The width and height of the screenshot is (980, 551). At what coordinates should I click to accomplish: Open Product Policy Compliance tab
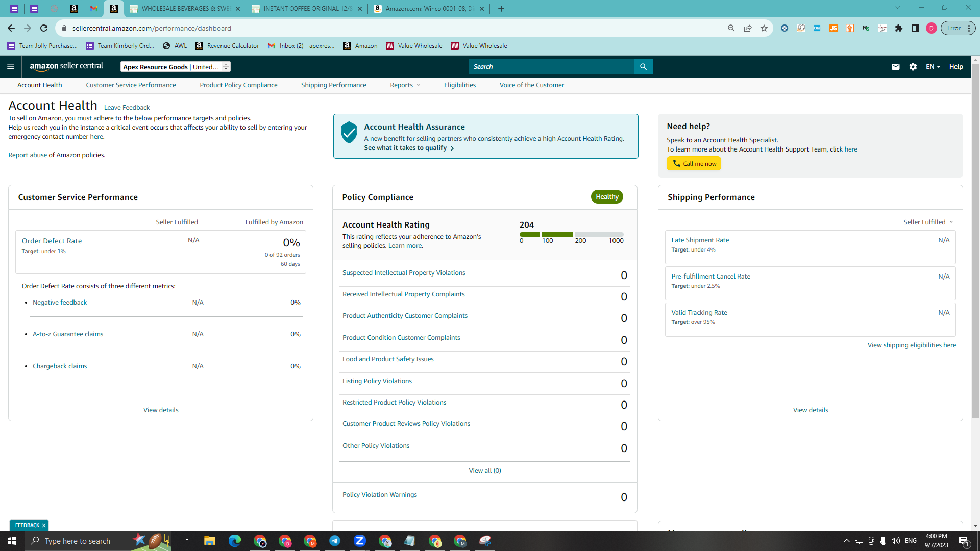coord(238,85)
